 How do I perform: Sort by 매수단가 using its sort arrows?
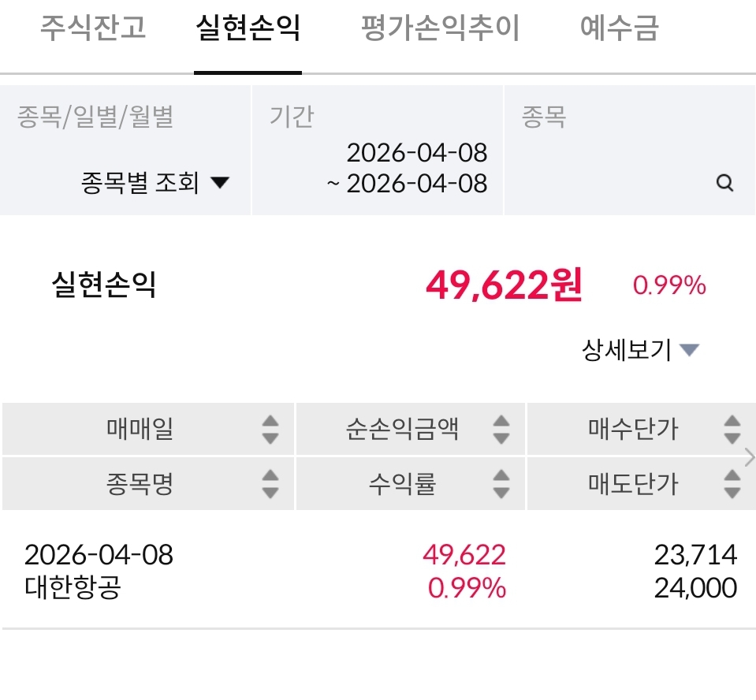tap(732, 430)
